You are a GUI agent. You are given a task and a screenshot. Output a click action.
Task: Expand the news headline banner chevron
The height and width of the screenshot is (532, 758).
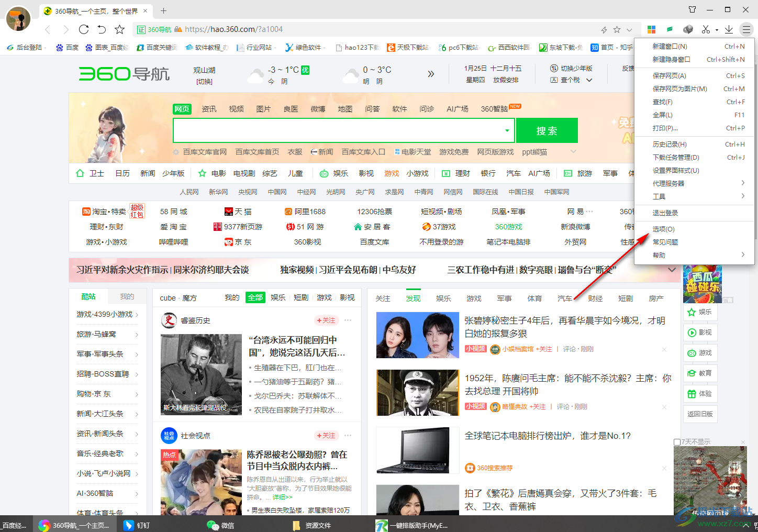tap(672, 270)
